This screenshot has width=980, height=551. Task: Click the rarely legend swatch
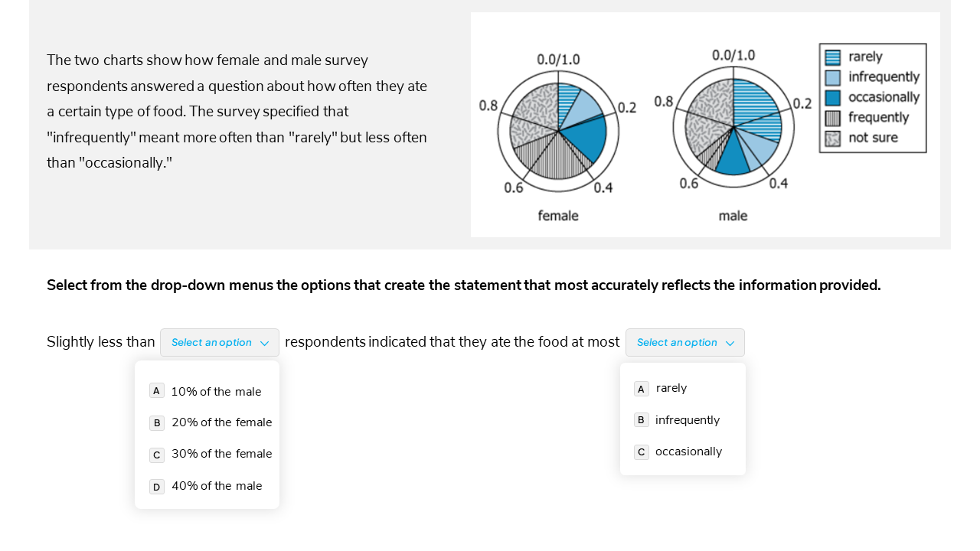(831, 56)
